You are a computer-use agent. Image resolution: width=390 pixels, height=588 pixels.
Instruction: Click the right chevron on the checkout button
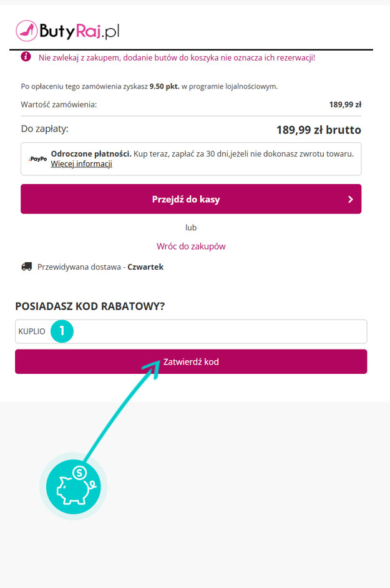click(x=351, y=200)
